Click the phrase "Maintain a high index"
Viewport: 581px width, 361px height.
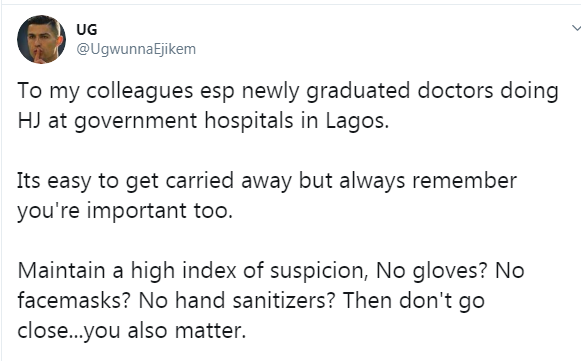click(x=127, y=271)
